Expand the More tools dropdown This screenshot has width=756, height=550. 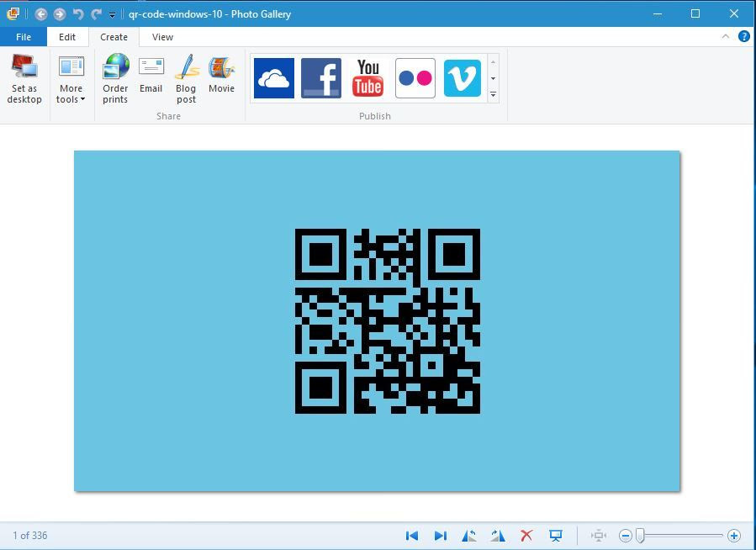click(71, 78)
